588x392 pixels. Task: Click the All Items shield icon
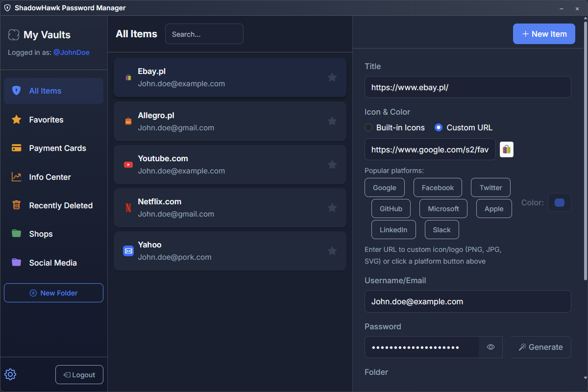coord(17,91)
